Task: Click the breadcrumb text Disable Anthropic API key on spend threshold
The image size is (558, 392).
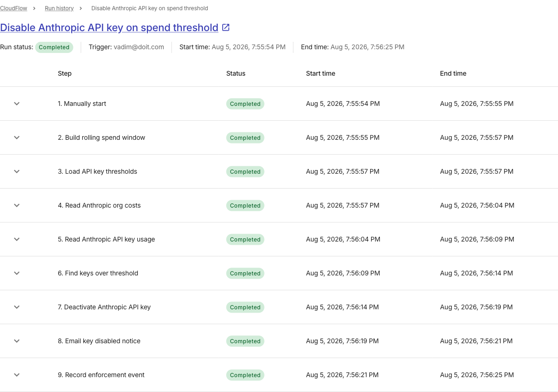Action: [x=150, y=8]
